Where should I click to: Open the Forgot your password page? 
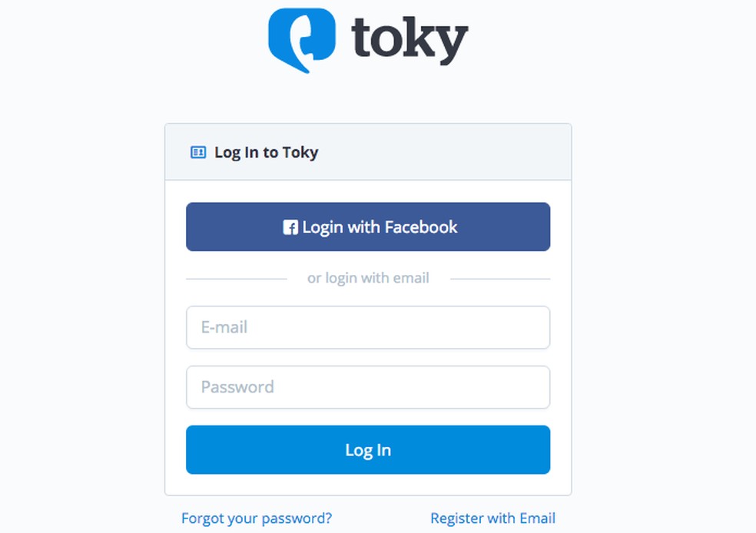point(257,518)
